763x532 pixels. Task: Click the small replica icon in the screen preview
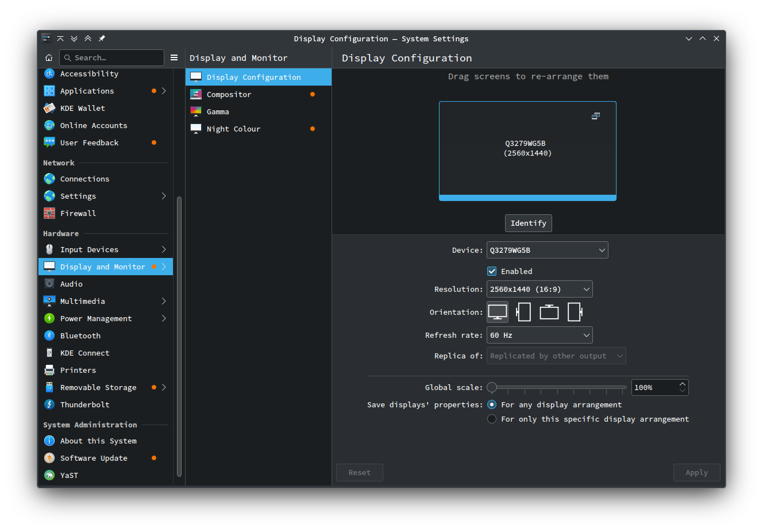596,116
